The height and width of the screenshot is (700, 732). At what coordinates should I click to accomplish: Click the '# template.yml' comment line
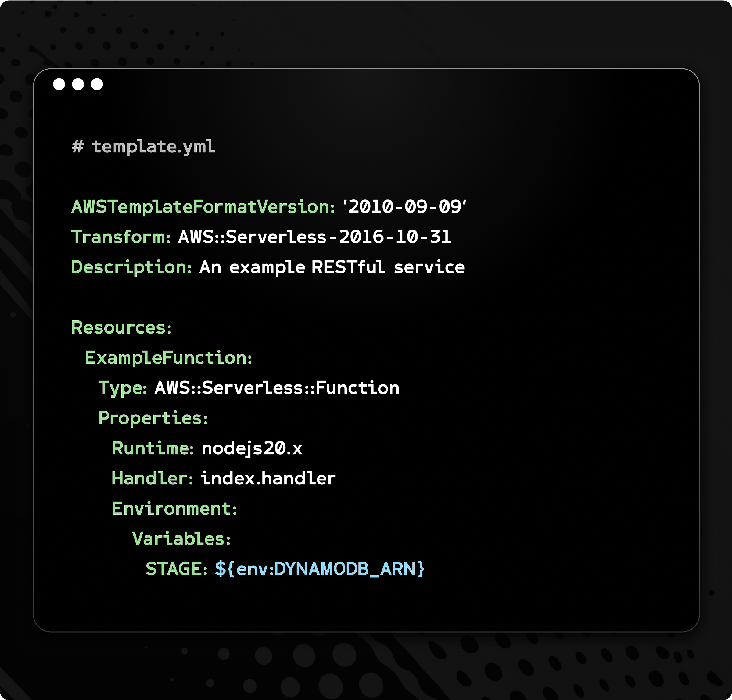click(143, 147)
